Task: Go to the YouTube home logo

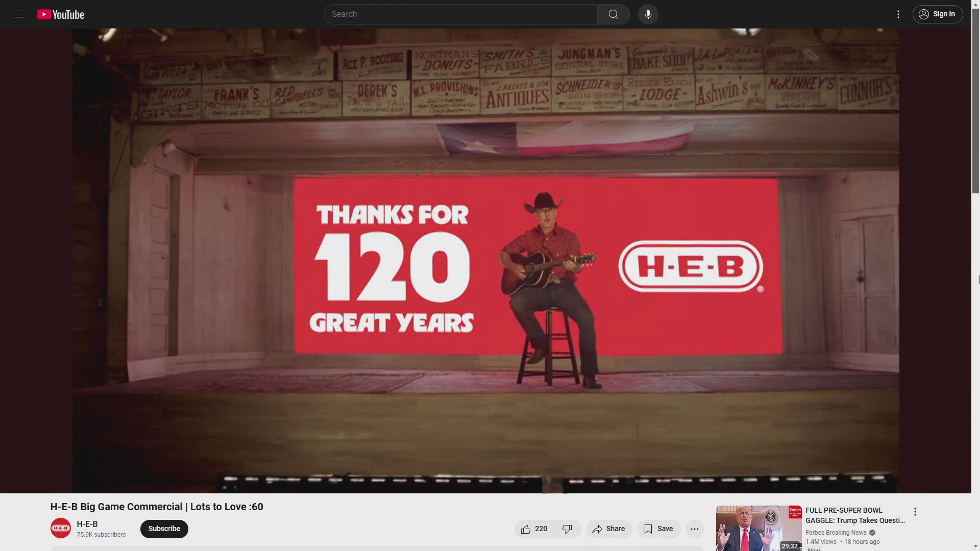Action: click(61, 14)
